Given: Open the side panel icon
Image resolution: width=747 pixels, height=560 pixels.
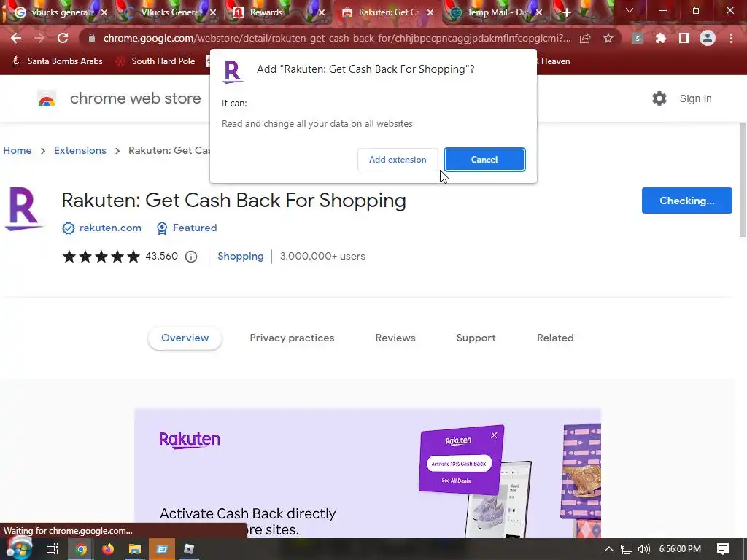Looking at the screenshot, I should click(x=684, y=38).
